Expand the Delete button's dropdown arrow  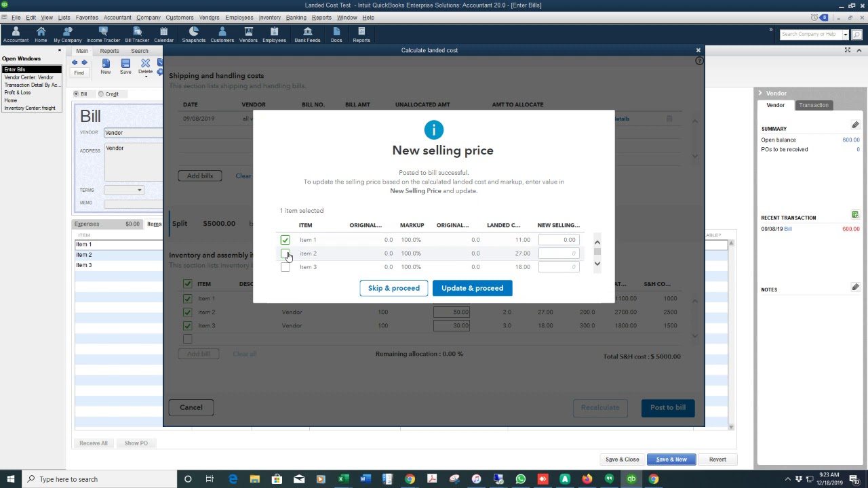pos(146,76)
